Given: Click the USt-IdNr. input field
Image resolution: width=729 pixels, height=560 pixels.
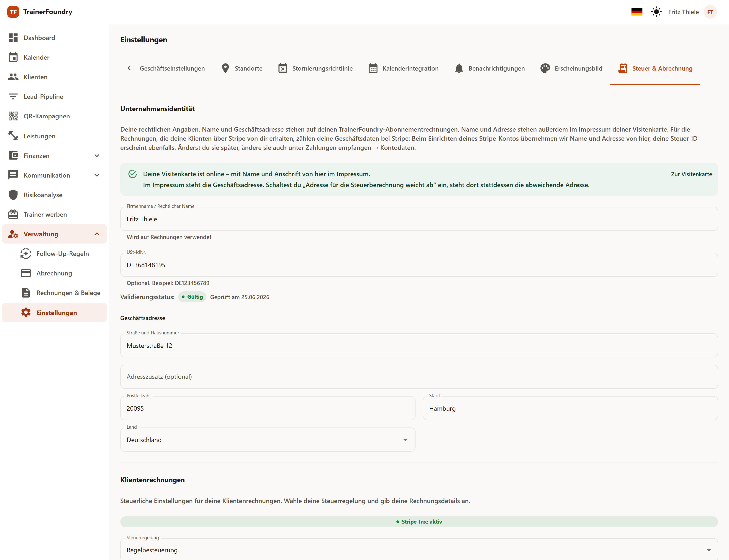Looking at the screenshot, I should tap(419, 265).
